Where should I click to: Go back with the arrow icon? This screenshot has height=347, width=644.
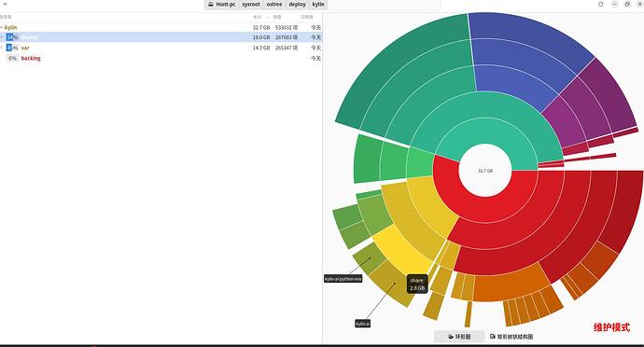(6, 4)
